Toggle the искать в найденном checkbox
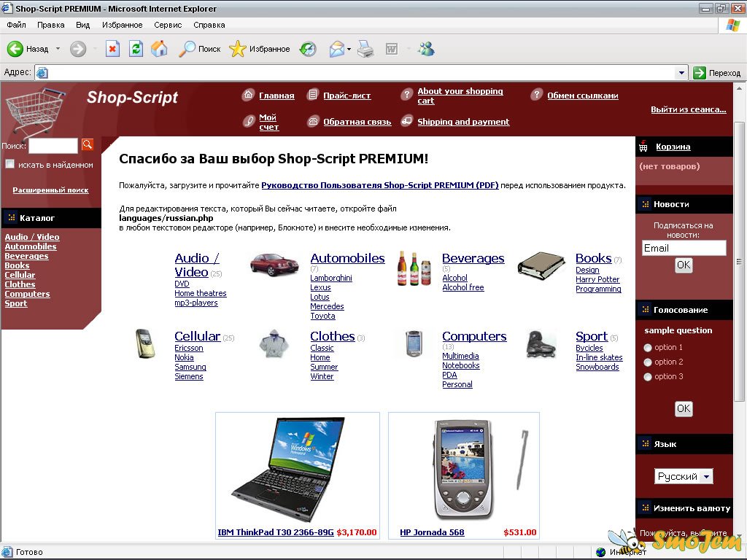The width and height of the screenshot is (747, 560). point(9,164)
